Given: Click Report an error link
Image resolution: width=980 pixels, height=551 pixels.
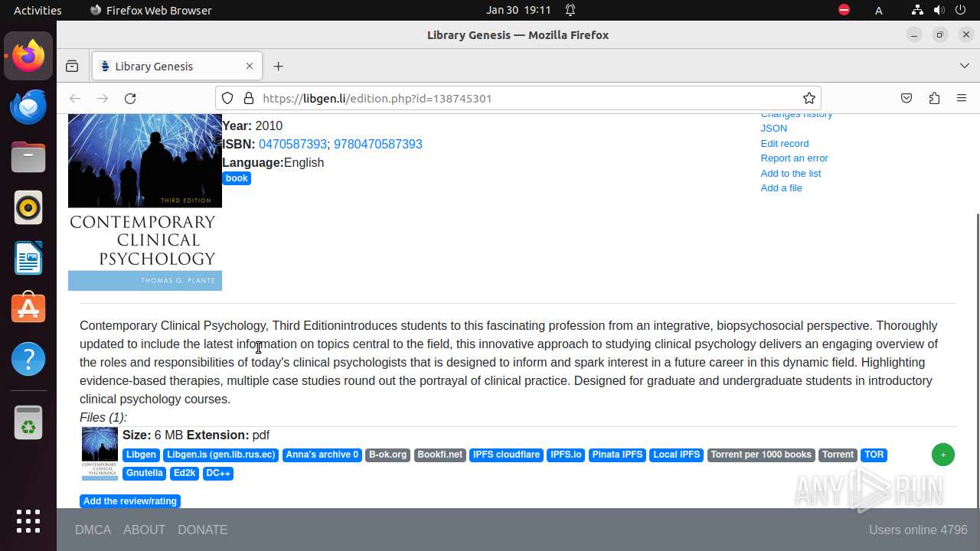Looking at the screenshot, I should (x=794, y=158).
